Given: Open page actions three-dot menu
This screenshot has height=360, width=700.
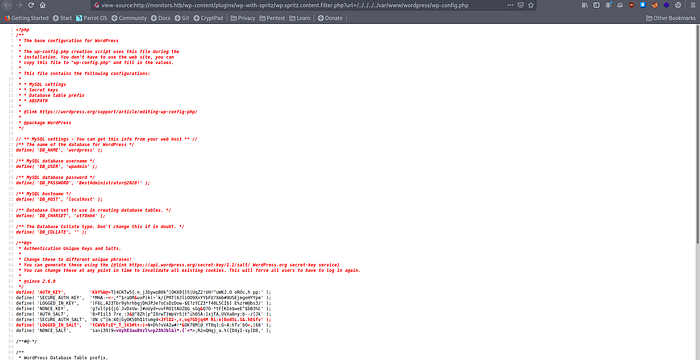Looking at the screenshot, I should pyautogui.click(x=510, y=5).
